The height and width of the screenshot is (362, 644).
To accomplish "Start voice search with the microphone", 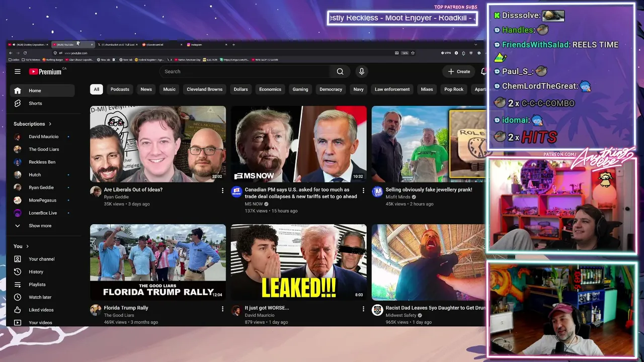I will [x=361, y=71].
